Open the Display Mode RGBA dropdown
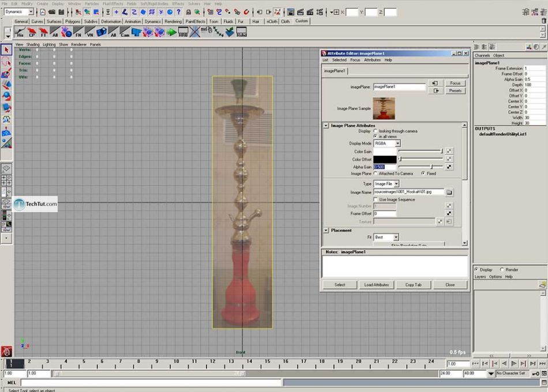The image size is (548, 392). coord(387,144)
